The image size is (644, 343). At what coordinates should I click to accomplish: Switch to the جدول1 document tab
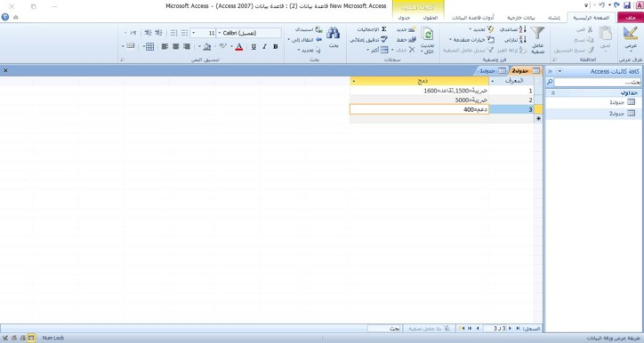493,70
